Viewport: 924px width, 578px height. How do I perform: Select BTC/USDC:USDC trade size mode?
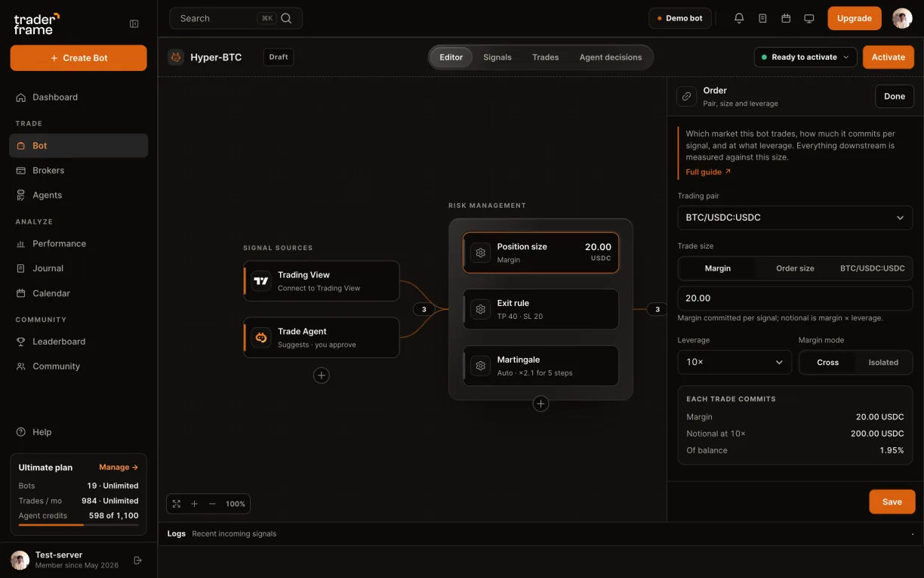point(872,268)
